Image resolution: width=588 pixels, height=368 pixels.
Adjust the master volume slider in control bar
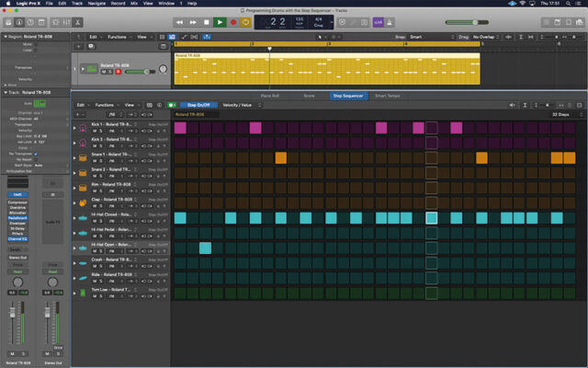pos(467,22)
